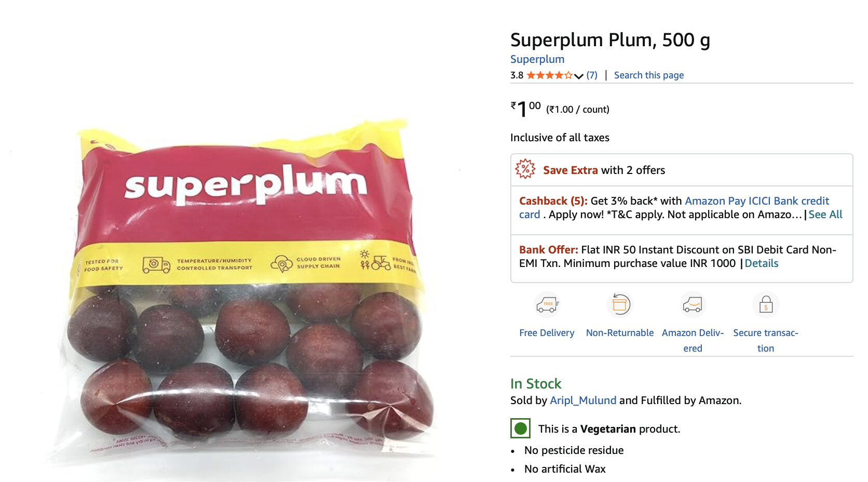The height and width of the screenshot is (482, 868).
Task: Open the Amazon Pay ICICI Bank credit card link
Action: [674, 208]
